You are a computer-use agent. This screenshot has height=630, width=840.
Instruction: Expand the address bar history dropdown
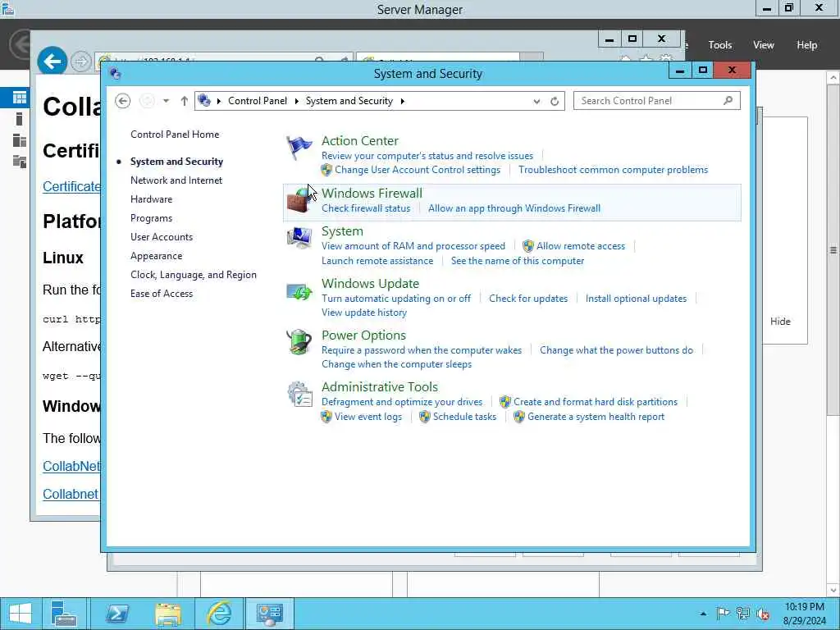tap(536, 101)
